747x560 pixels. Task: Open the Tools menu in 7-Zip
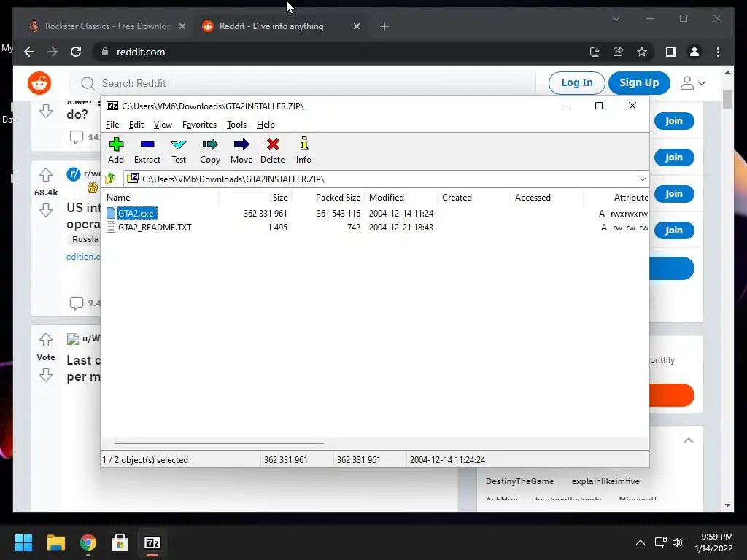[x=237, y=125]
